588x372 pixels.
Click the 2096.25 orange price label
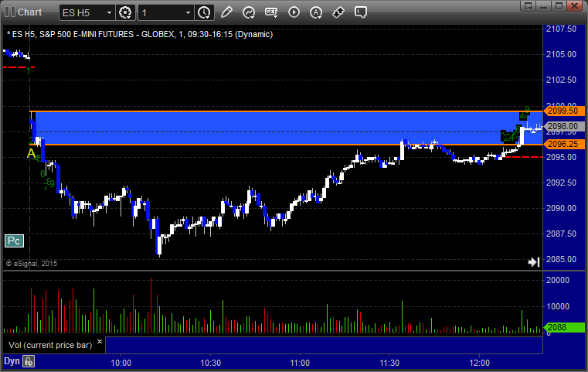click(x=564, y=144)
